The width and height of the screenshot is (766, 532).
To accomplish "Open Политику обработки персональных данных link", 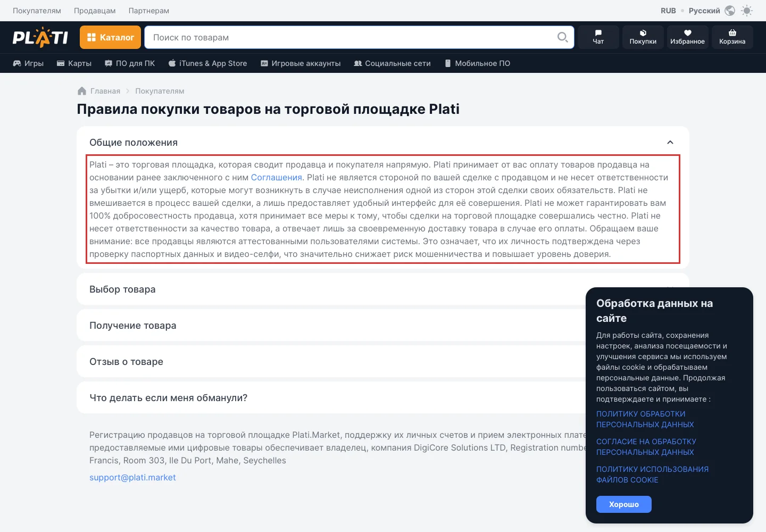I will click(x=645, y=419).
